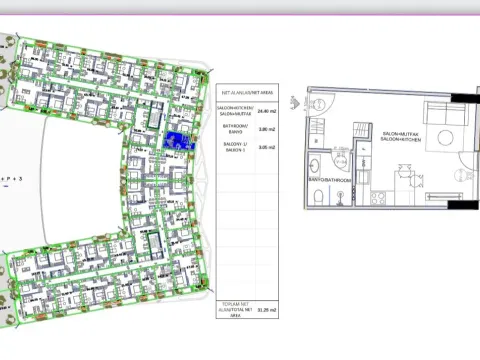Click the 31.25 m2 total area value
Image resolution: width=480 pixels, height=360 pixels.
267,310
